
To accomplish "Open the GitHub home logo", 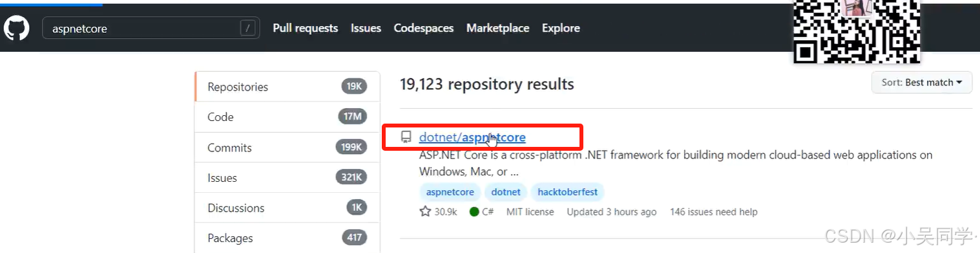I will pyautogui.click(x=16, y=28).
